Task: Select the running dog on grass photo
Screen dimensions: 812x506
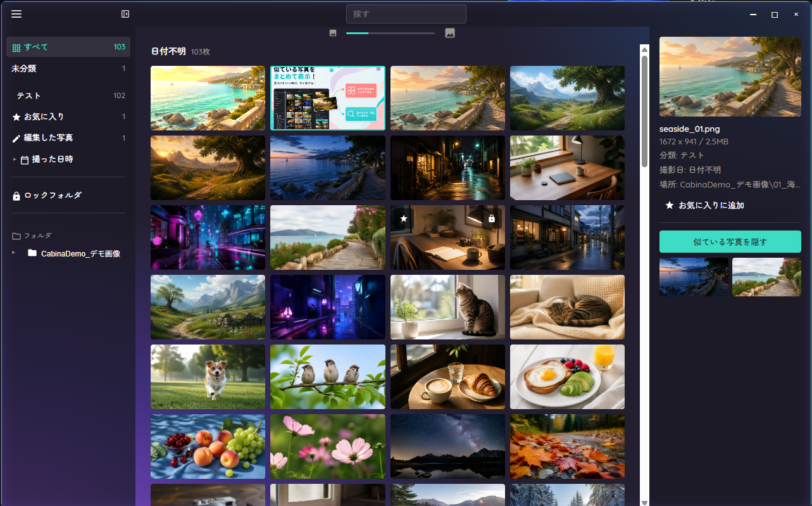Action: [208, 377]
